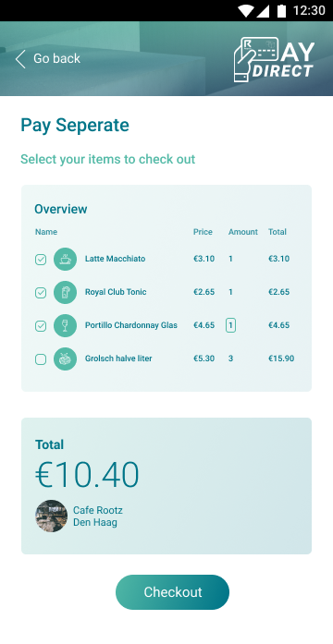Select the Grolsch amount value 3
333x644 pixels.
[230, 358]
